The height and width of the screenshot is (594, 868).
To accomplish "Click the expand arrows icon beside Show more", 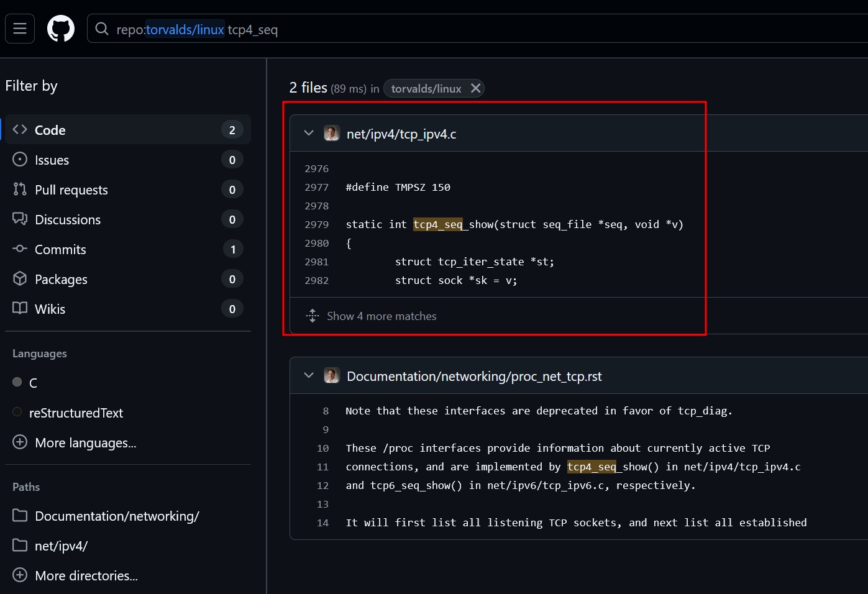I will click(313, 316).
